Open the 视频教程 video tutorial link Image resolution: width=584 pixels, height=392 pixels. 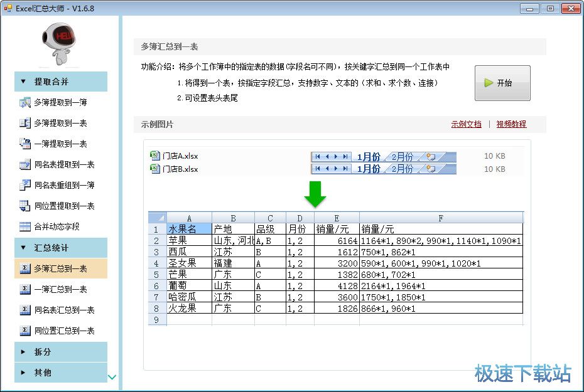coord(511,124)
